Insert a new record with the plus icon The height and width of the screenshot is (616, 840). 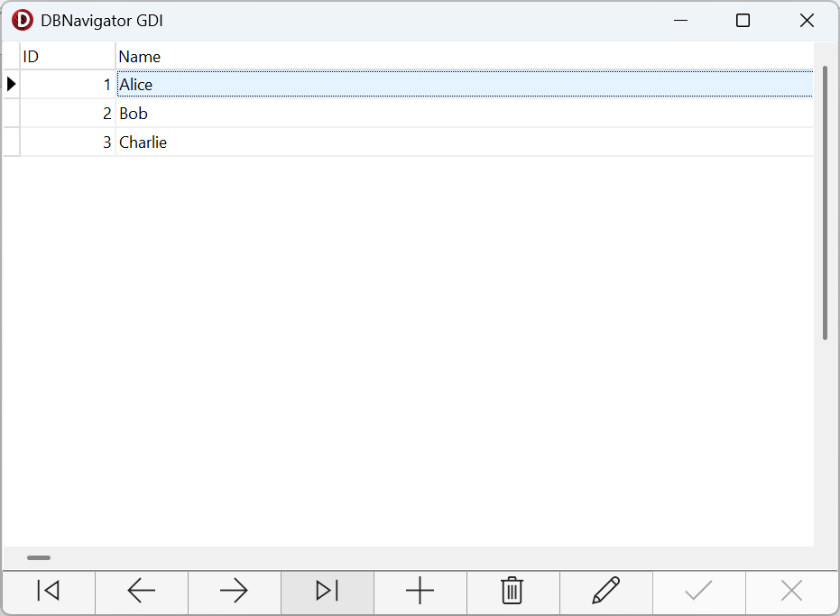(x=420, y=592)
